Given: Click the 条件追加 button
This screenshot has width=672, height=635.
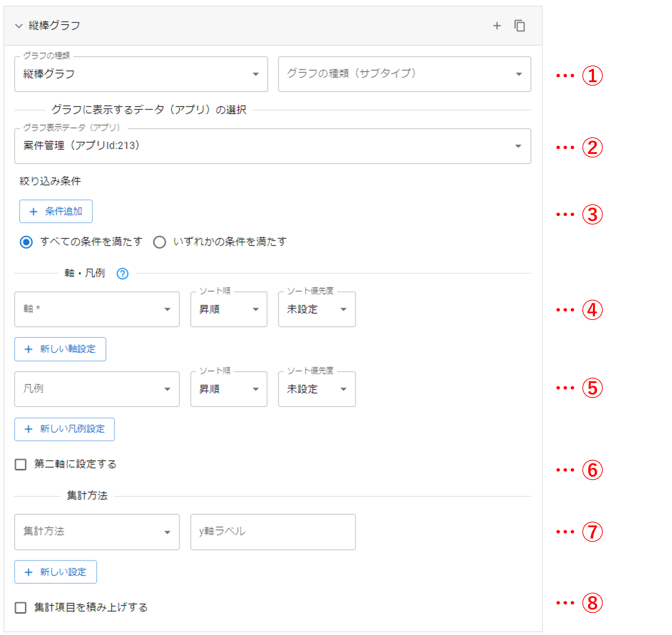Looking at the screenshot, I should [56, 211].
